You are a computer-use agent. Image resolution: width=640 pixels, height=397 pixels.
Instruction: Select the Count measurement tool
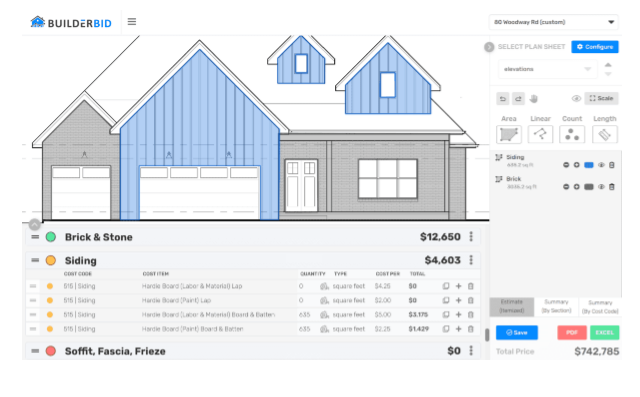click(x=572, y=134)
